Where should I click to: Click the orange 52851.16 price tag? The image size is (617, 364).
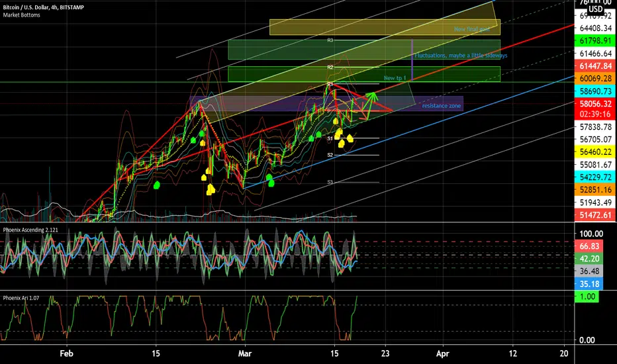click(595, 190)
